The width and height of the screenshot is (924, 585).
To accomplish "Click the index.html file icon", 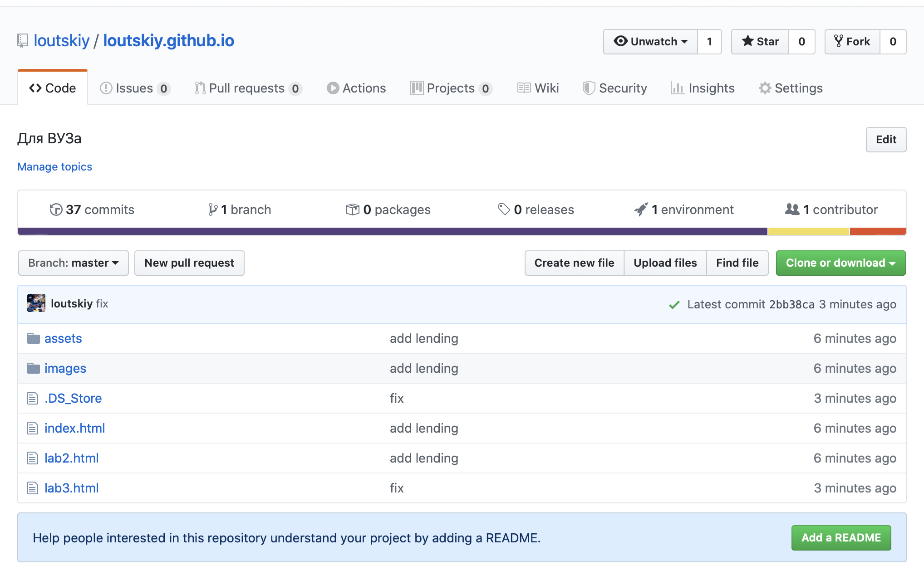I will [x=33, y=428].
